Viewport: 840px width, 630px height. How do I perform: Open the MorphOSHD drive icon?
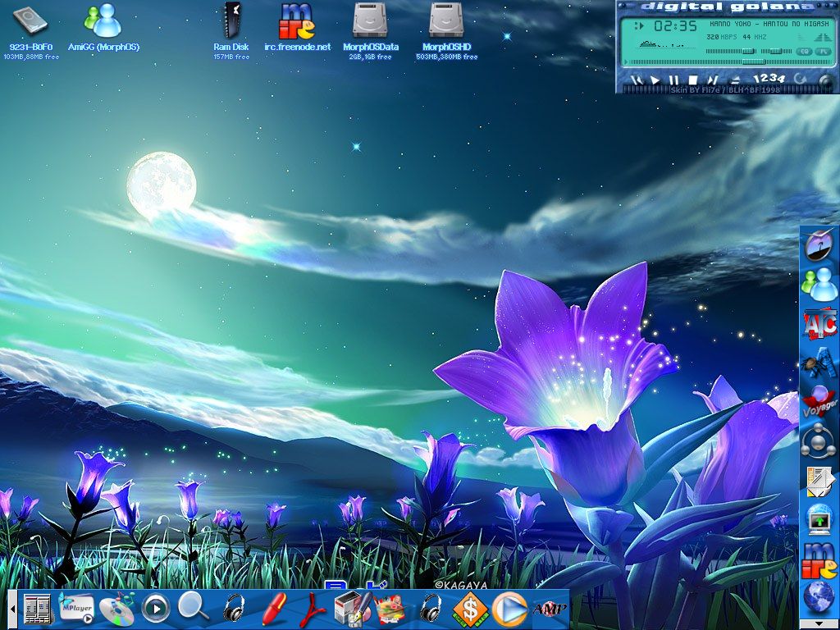[445, 21]
